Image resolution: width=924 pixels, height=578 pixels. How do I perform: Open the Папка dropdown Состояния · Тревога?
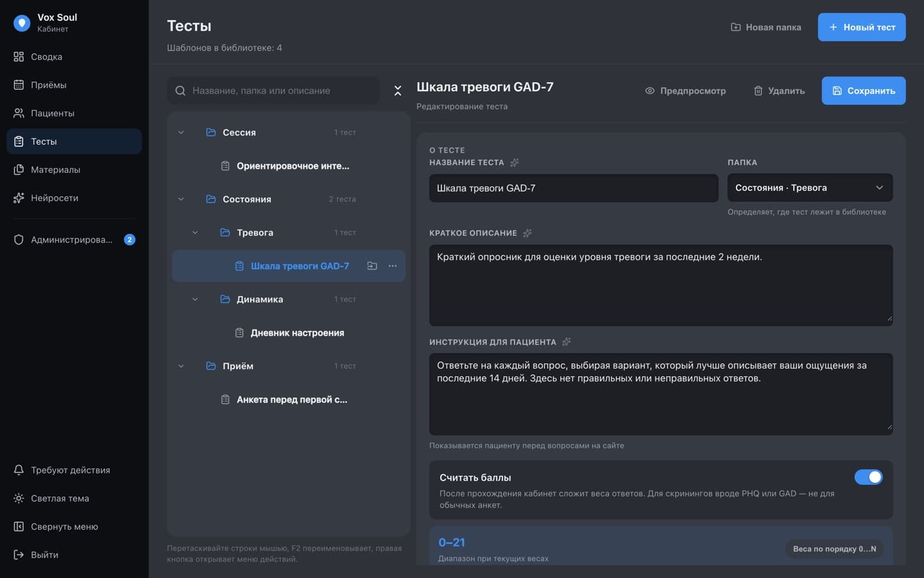coord(810,188)
